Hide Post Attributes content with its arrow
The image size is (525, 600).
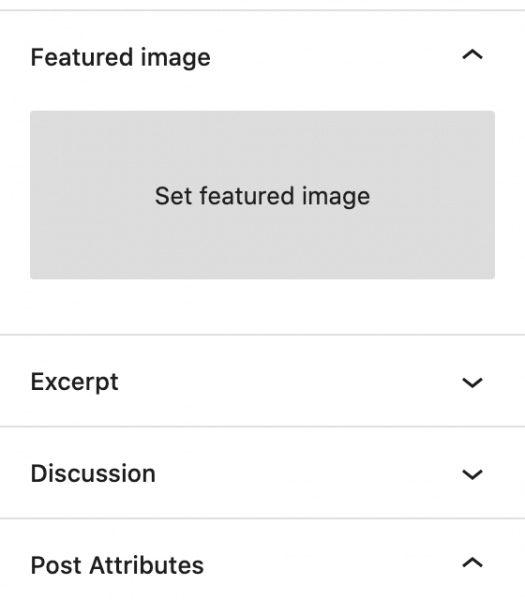click(x=473, y=563)
